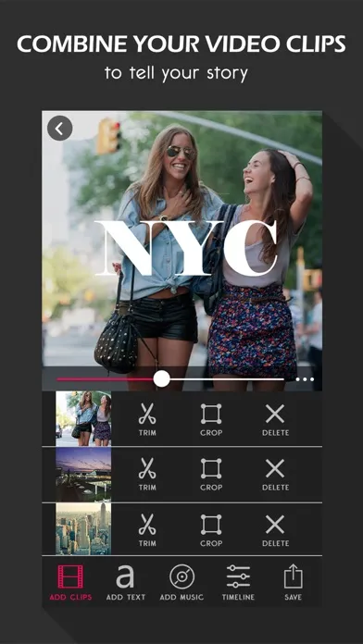
Task: Save the video with the share icon
Action: pyautogui.click(x=294, y=582)
